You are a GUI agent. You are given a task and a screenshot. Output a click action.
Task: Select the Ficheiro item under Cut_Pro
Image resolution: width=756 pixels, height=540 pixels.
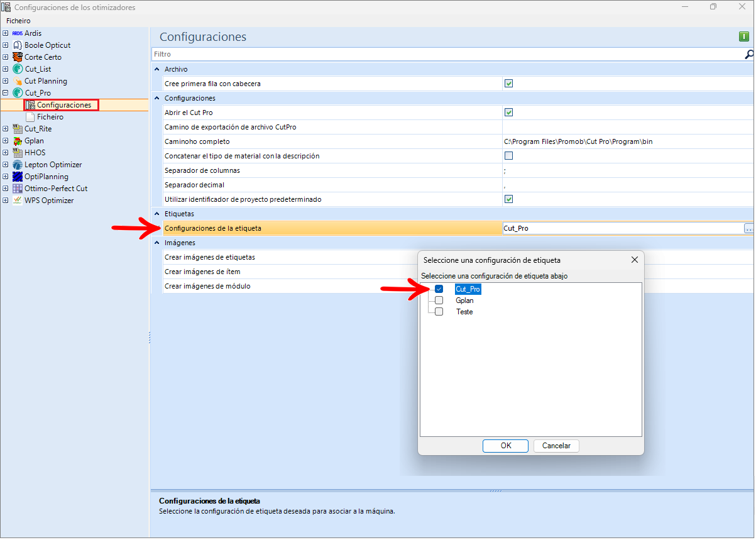coord(50,117)
